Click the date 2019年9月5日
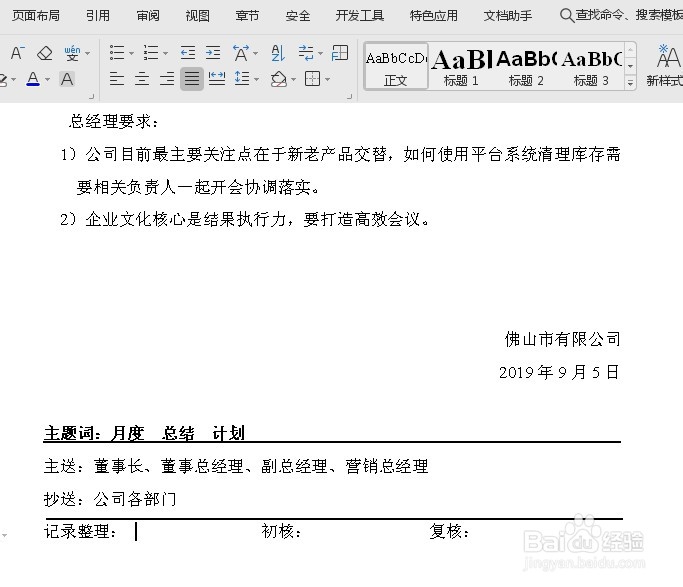 coord(559,372)
